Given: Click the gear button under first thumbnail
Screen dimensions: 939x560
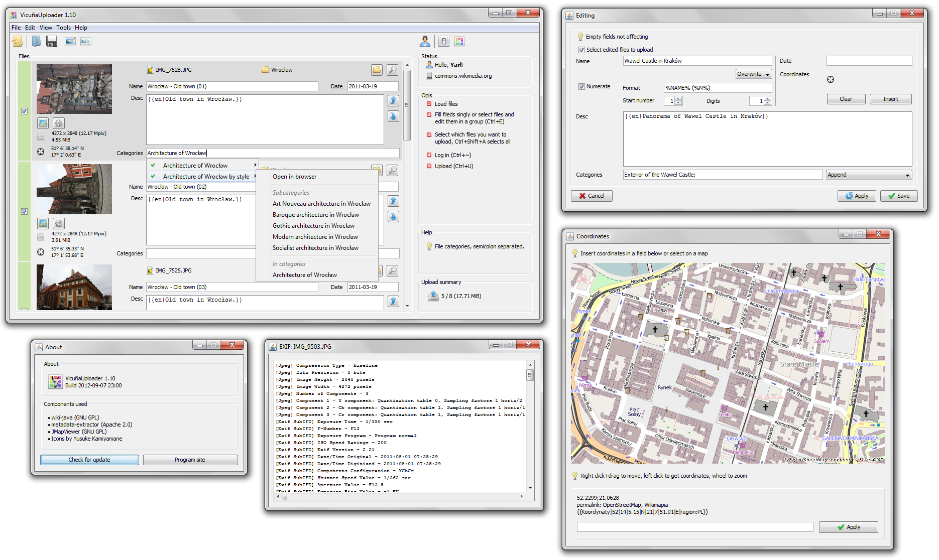Looking at the screenshot, I should (x=59, y=123).
